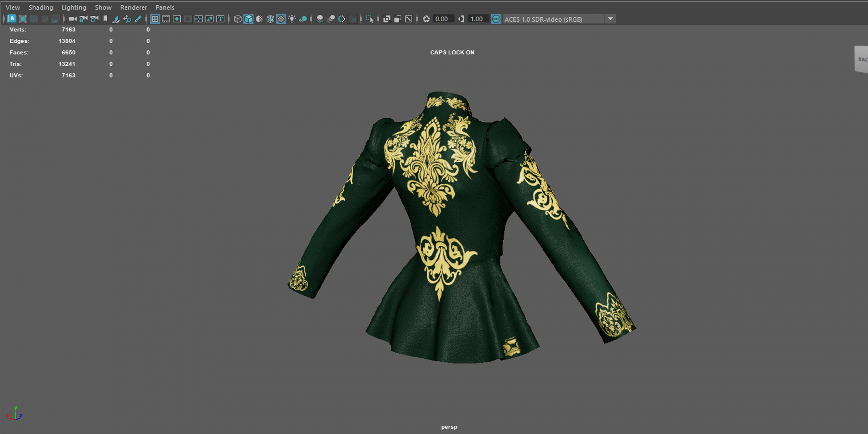
Task: Toggle the Shadows icon
Action: [x=303, y=19]
